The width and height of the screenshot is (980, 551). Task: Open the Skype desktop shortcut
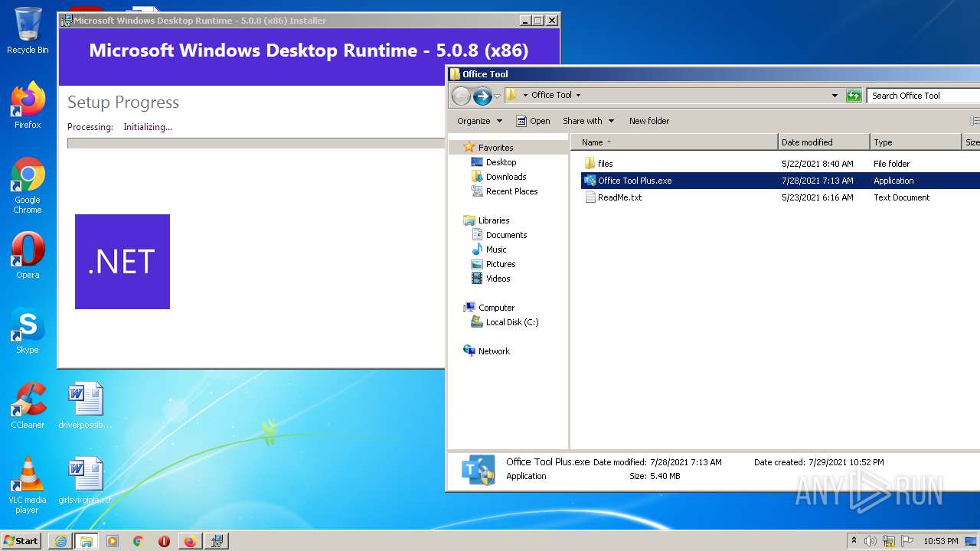point(28,331)
